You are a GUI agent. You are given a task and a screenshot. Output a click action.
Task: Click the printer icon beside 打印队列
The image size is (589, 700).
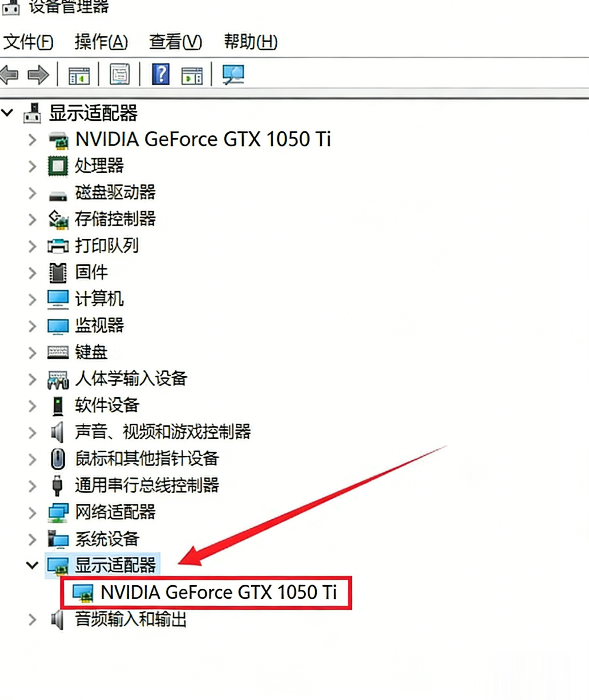click(58, 246)
